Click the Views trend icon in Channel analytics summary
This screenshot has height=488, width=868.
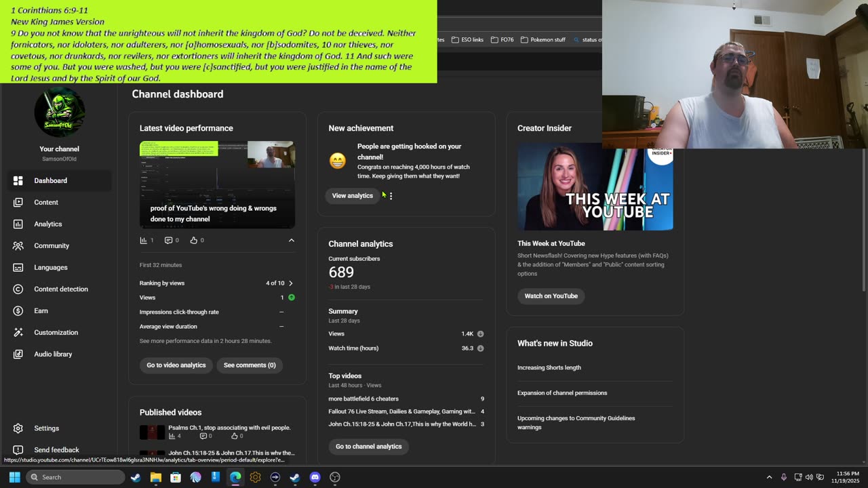coord(480,334)
